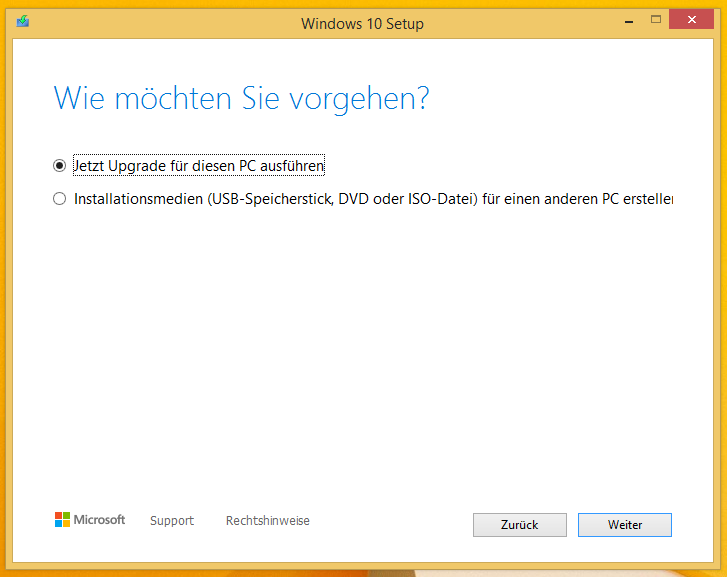Open the Support link
The width and height of the screenshot is (727, 577).
172,520
